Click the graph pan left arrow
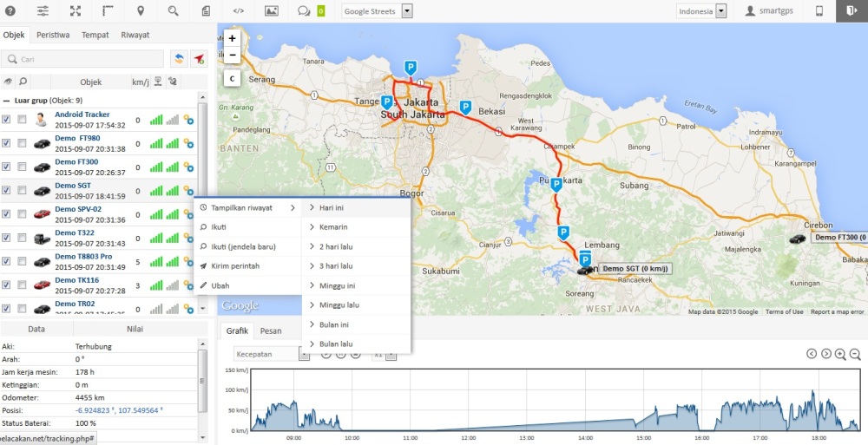Viewport: 868px width, 445px height. point(812,354)
